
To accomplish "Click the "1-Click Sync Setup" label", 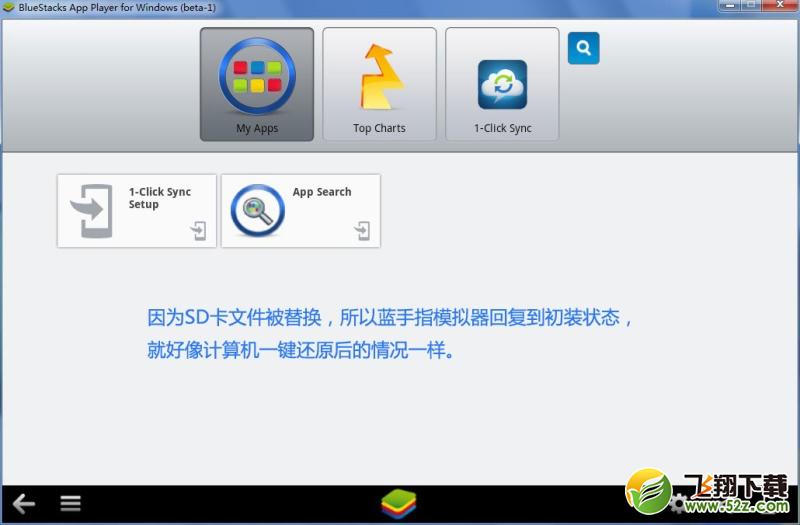I will pos(160,198).
